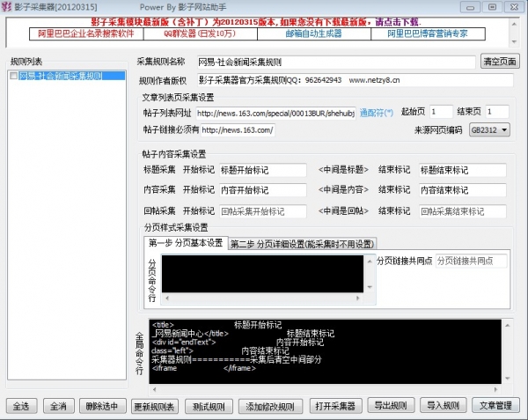Image resolution: width=528 pixels, height=420 pixels.
Task: Click the 测试规则 button
Action: click(209, 407)
